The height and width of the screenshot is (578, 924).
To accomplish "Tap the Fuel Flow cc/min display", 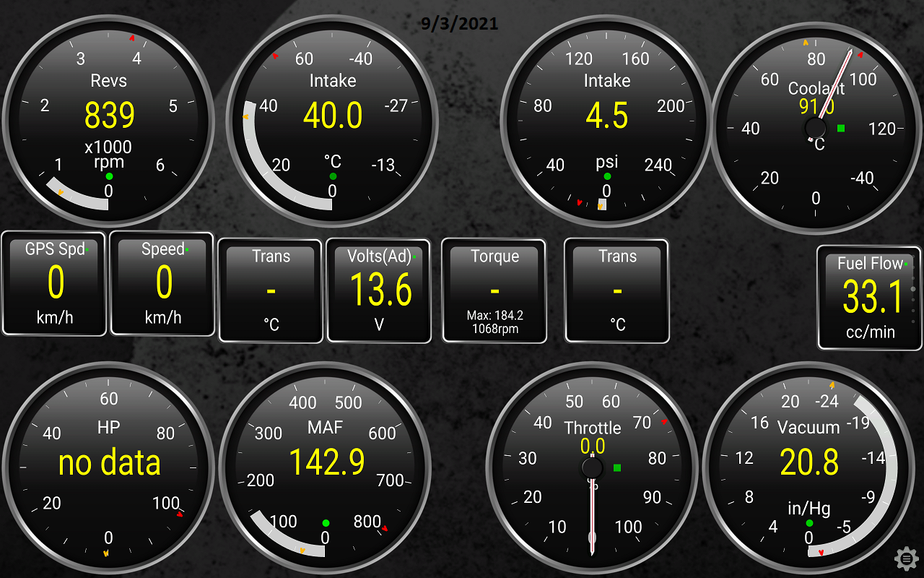I will (869, 298).
